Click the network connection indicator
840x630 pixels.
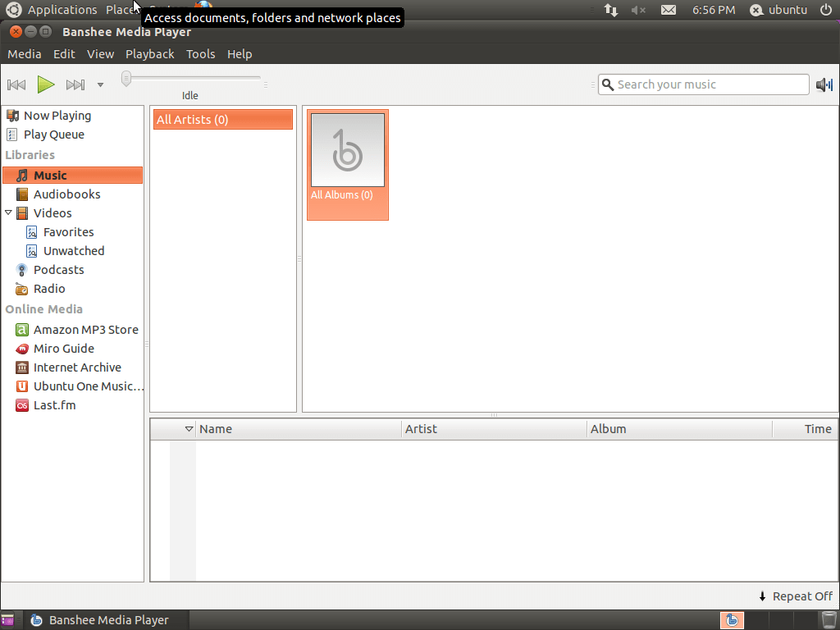tap(610, 10)
